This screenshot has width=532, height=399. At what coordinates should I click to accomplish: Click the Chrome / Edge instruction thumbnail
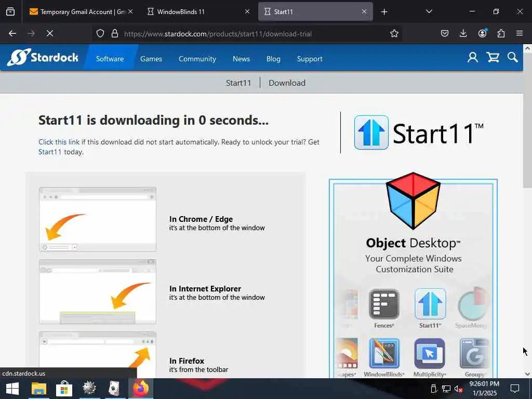(x=98, y=220)
